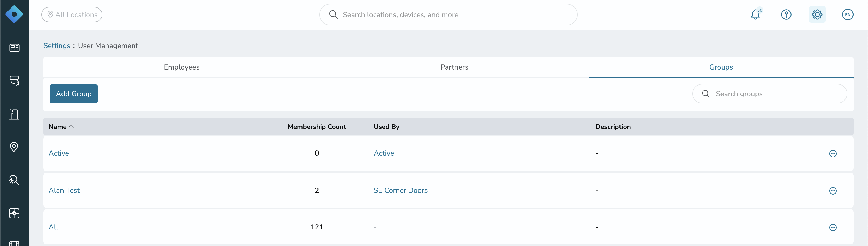This screenshot has width=868, height=246.
Task: Switch to the Employees tab
Action: pyautogui.click(x=182, y=67)
